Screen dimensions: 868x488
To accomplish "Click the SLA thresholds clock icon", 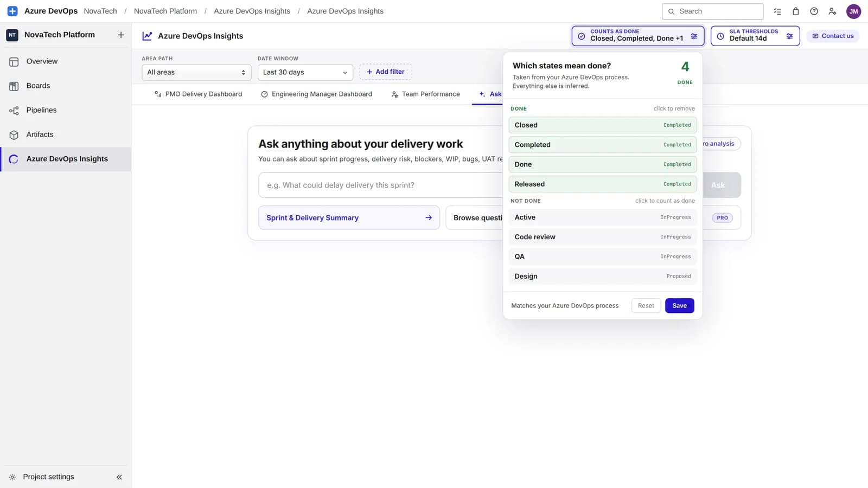I will (720, 36).
